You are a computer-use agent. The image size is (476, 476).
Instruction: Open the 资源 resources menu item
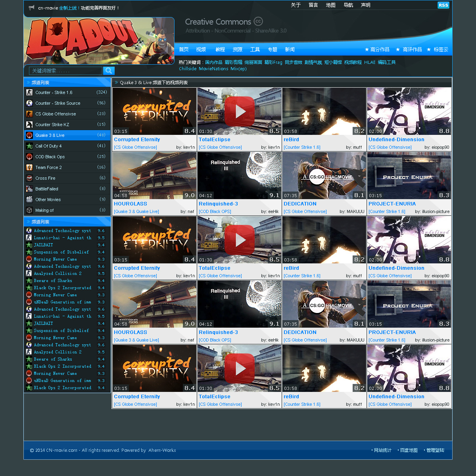[238, 50]
